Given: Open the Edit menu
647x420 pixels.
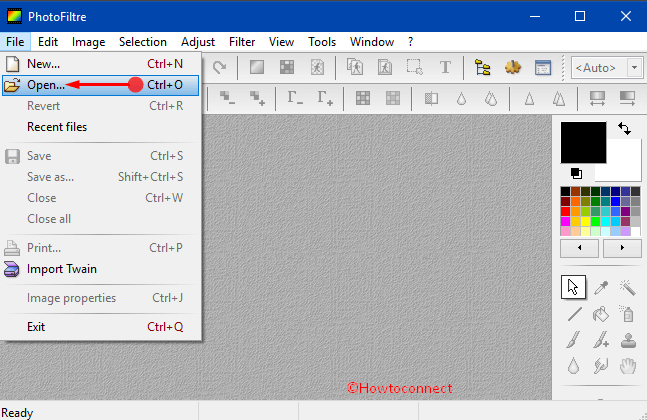Looking at the screenshot, I should click(x=48, y=42).
